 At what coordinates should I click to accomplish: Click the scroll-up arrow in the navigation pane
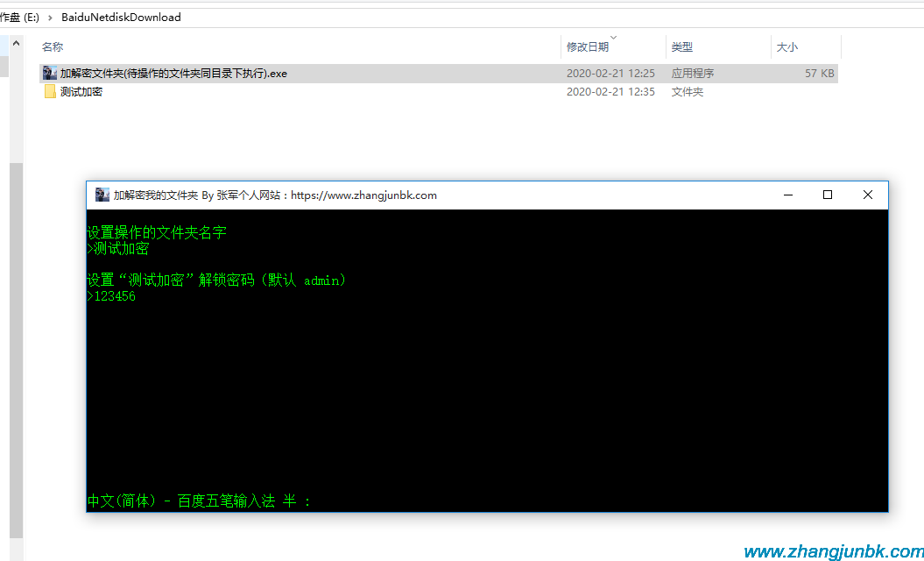point(16,44)
